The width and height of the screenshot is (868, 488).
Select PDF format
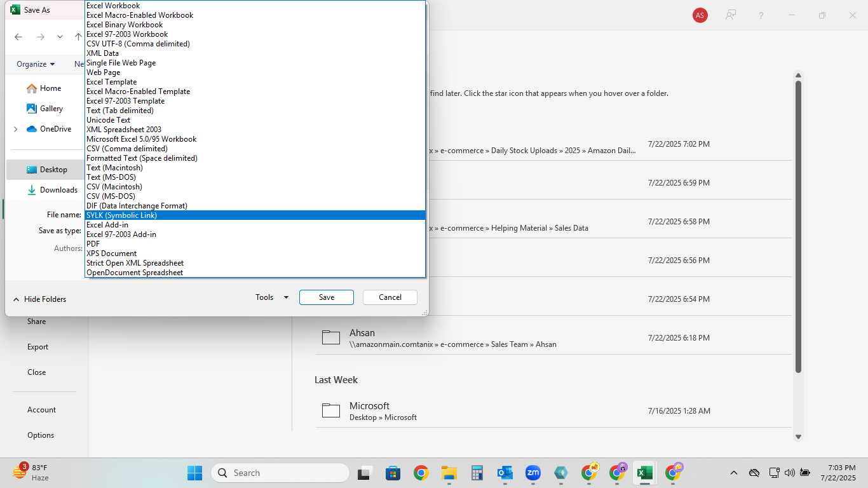(x=255, y=244)
